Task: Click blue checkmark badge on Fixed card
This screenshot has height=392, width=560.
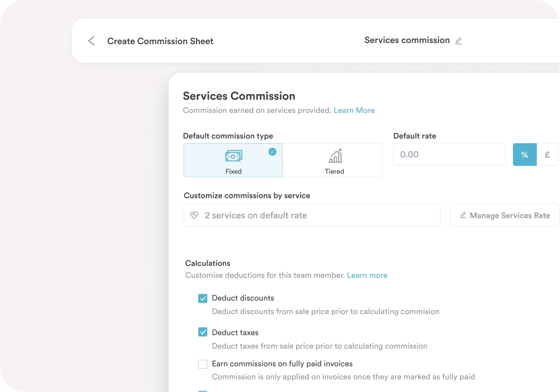Action: [x=272, y=152]
